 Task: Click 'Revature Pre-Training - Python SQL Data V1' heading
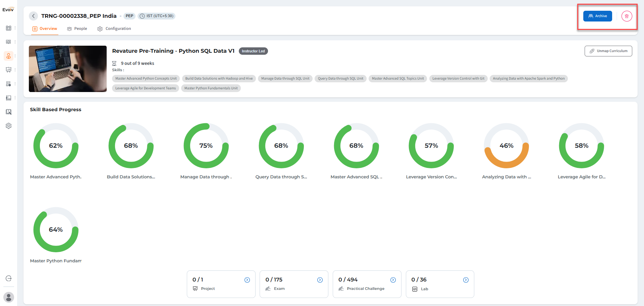(x=173, y=51)
